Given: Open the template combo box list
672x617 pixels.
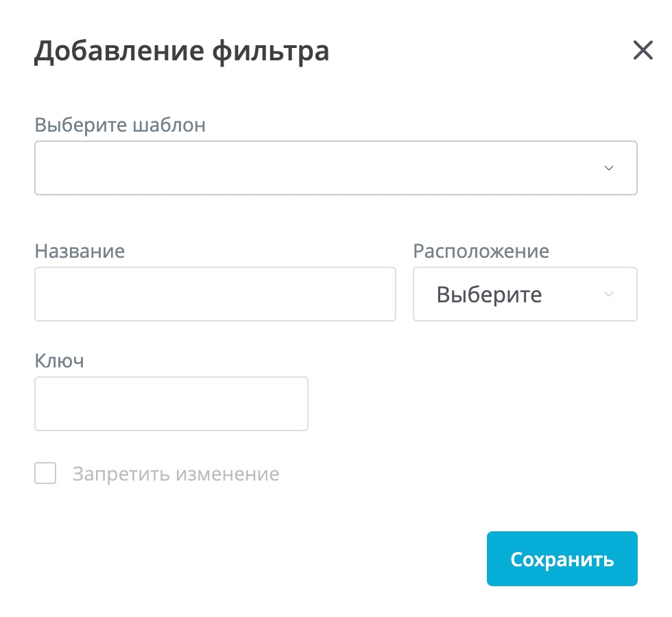Looking at the screenshot, I should tap(335, 168).
